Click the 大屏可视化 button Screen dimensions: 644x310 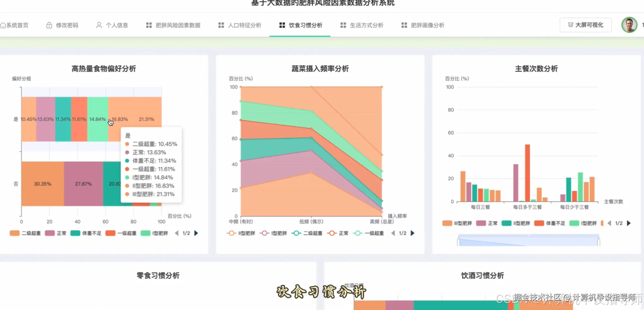(586, 25)
